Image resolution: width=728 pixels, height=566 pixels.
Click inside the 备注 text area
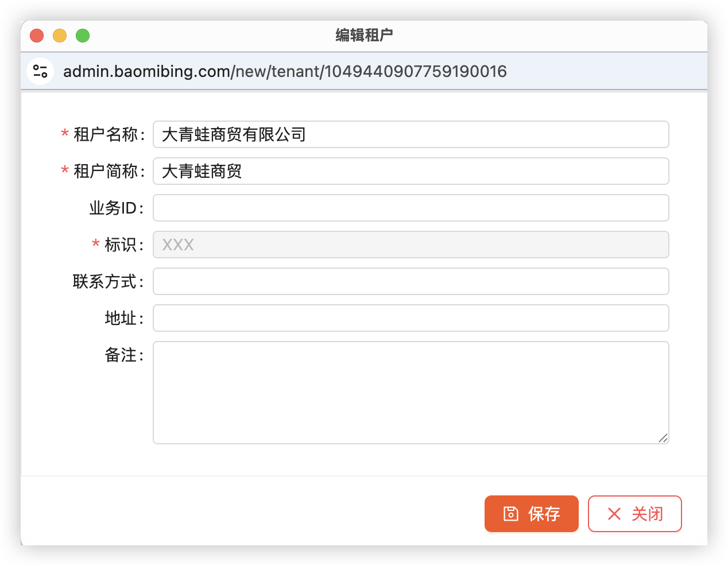pyautogui.click(x=411, y=393)
